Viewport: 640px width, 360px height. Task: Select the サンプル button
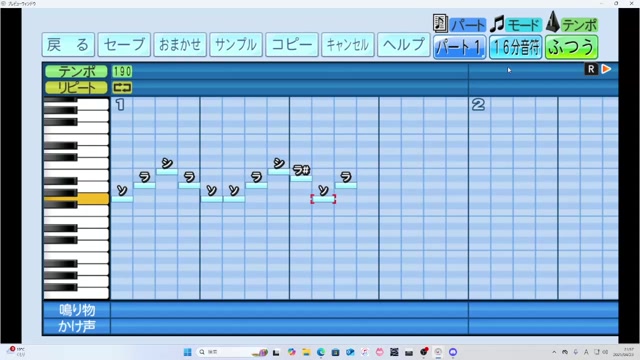(x=236, y=44)
